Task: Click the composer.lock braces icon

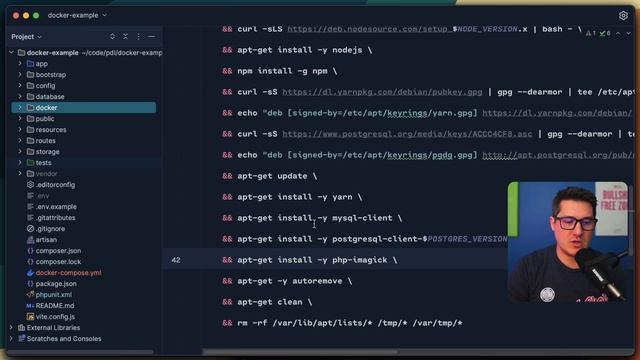Action: point(30,262)
